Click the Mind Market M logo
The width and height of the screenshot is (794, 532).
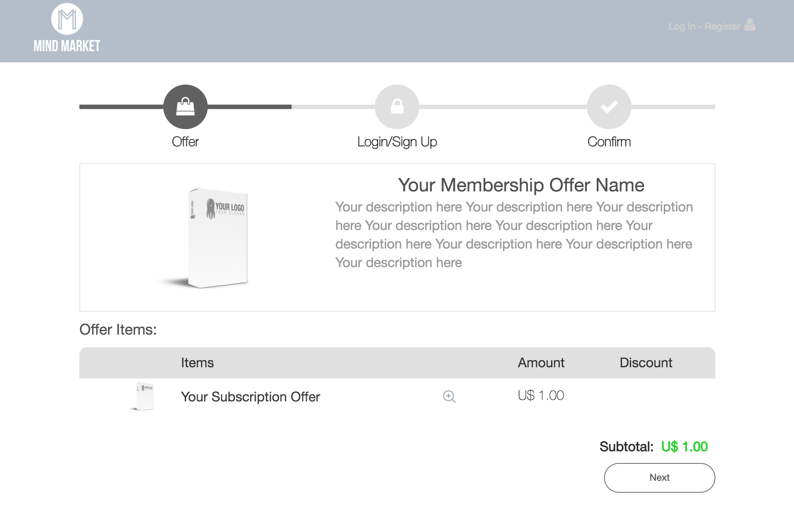(67, 19)
